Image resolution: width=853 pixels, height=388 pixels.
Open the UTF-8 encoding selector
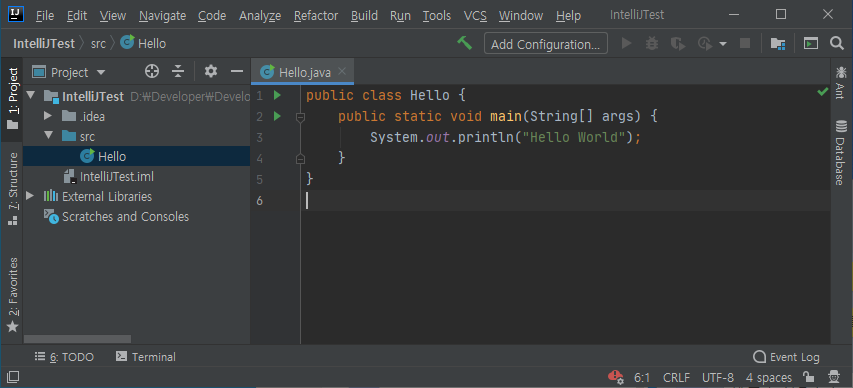tap(718, 377)
